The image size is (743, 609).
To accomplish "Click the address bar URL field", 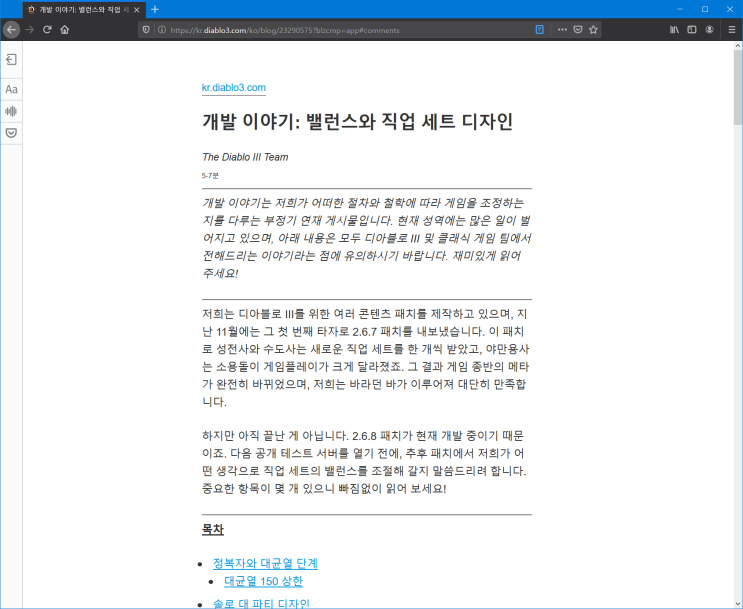I will click(x=351, y=30).
